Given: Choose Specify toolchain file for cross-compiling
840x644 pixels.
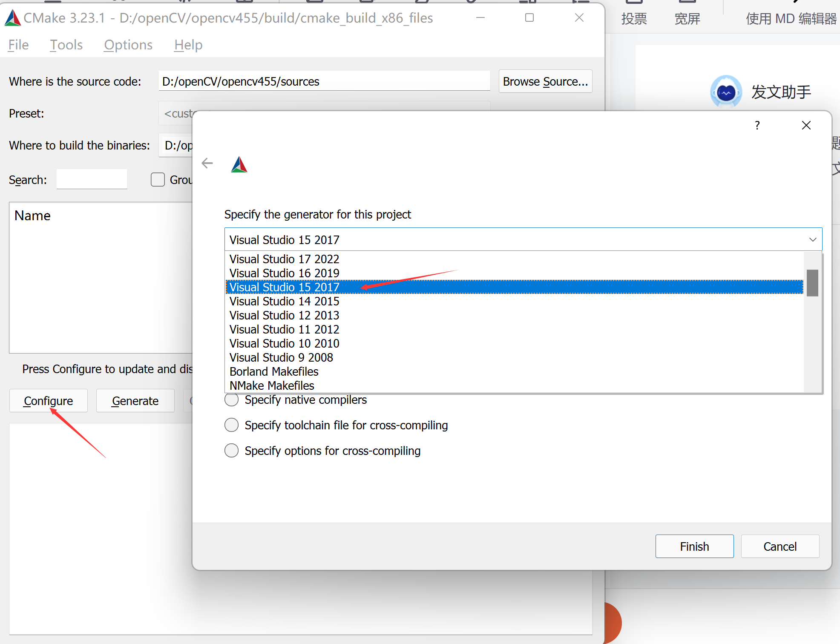Looking at the screenshot, I should [x=232, y=425].
